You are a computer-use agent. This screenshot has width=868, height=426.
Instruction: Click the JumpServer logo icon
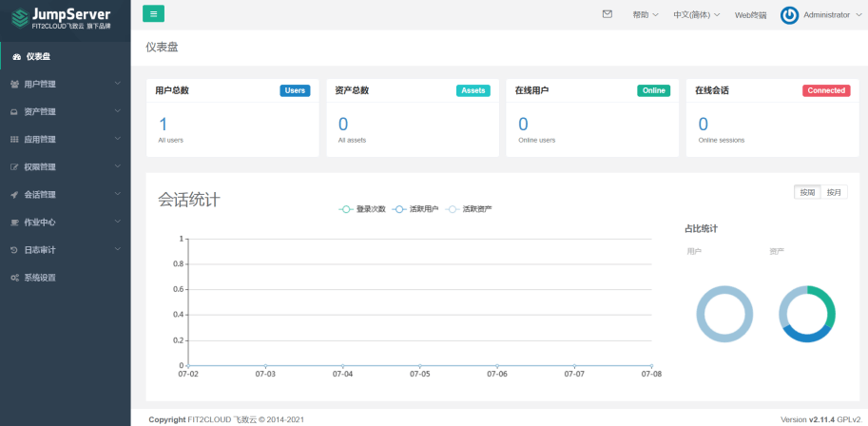pos(21,18)
